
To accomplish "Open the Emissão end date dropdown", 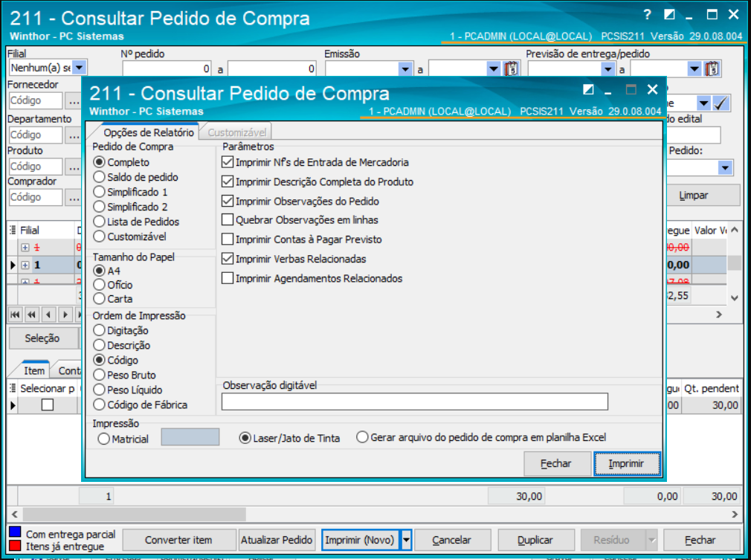I will coord(494,69).
